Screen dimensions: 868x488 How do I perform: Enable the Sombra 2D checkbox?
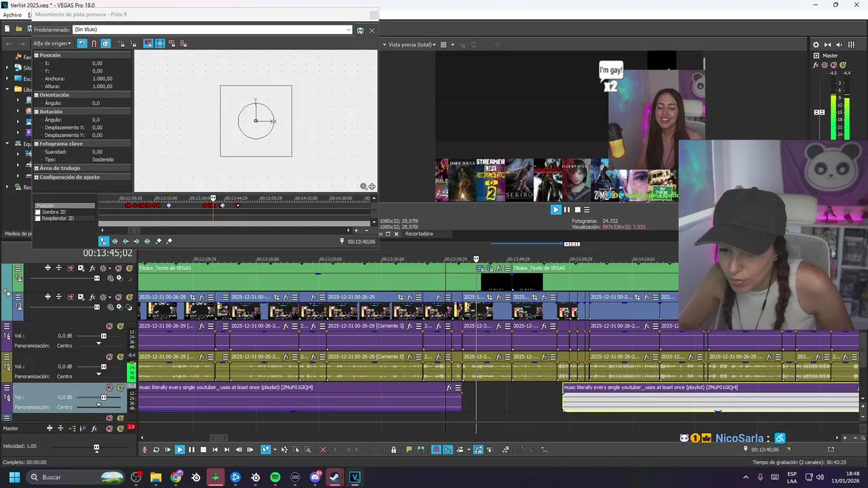tap(38, 212)
